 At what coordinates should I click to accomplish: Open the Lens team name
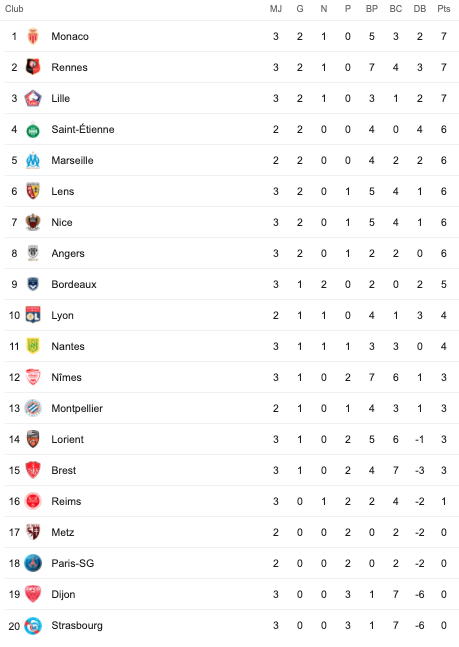[x=63, y=191]
